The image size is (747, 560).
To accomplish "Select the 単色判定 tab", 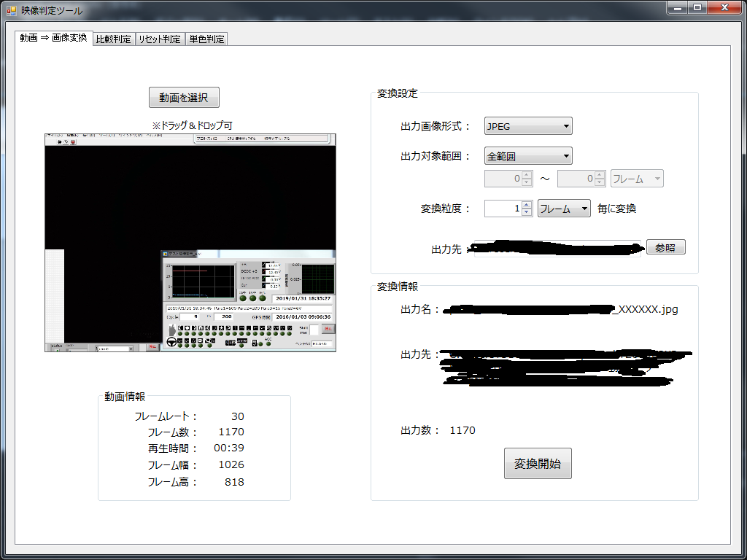I will [206, 39].
